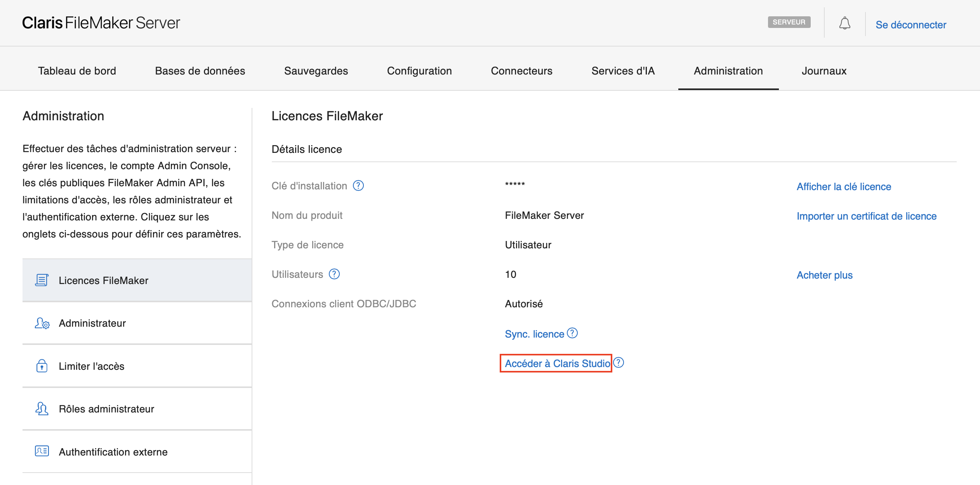The image size is (980, 485).
Task: Open the Tableau de bord tab
Action: pos(77,71)
